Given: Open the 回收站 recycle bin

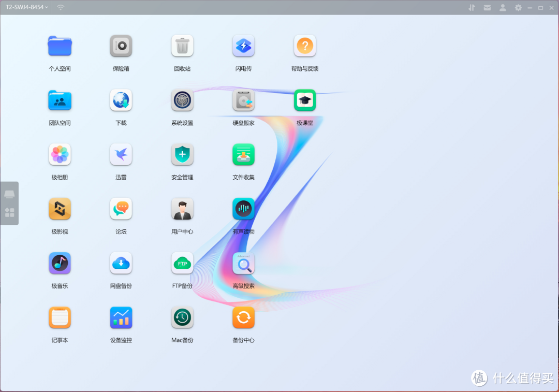Looking at the screenshot, I should click(x=182, y=46).
